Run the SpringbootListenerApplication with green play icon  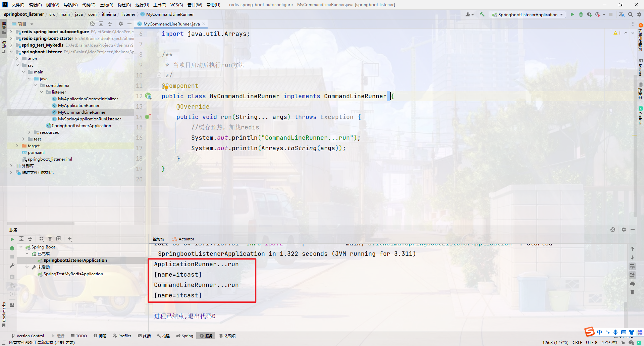(573, 14)
